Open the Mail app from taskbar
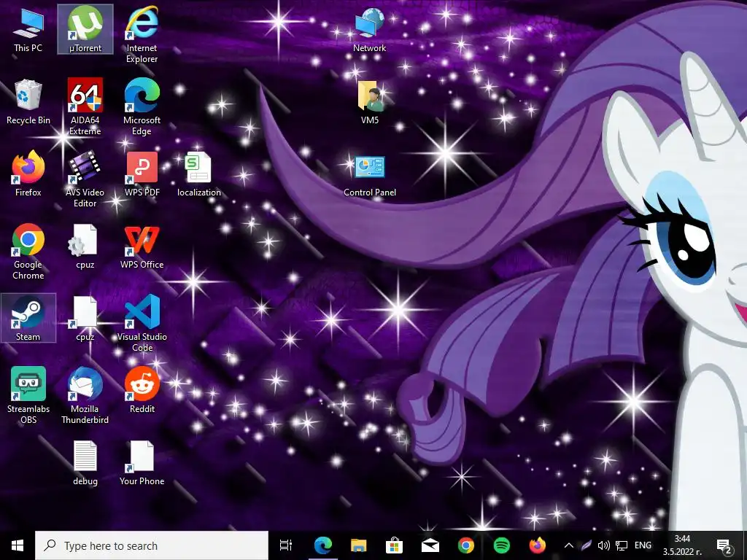This screenshot has width=747, height=560. (x=430, y=545)
